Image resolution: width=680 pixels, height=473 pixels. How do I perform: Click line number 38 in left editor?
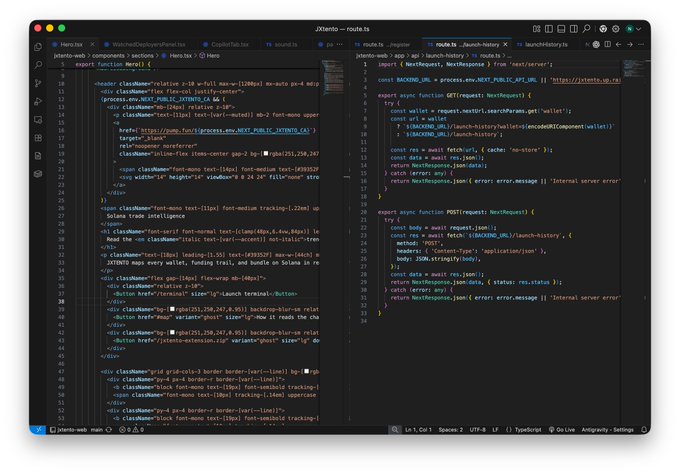[x=61, y=301]
